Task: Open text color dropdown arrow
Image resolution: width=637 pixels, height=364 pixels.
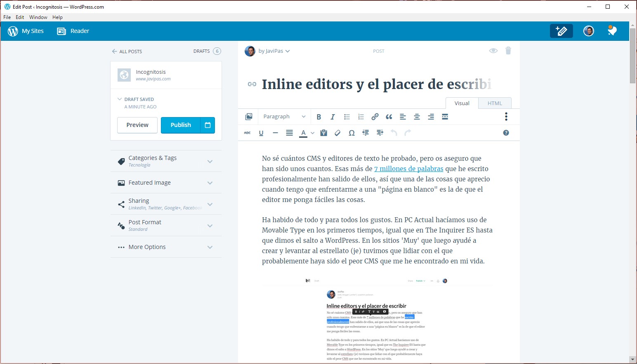Action: point(312,133)
